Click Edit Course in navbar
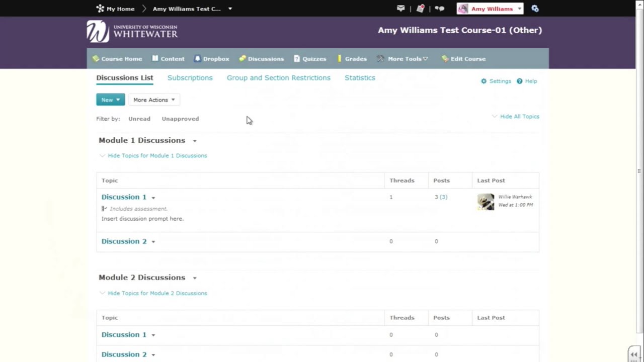Image resolution: width=644 pixels, height=362 pixels. point(463,59)
